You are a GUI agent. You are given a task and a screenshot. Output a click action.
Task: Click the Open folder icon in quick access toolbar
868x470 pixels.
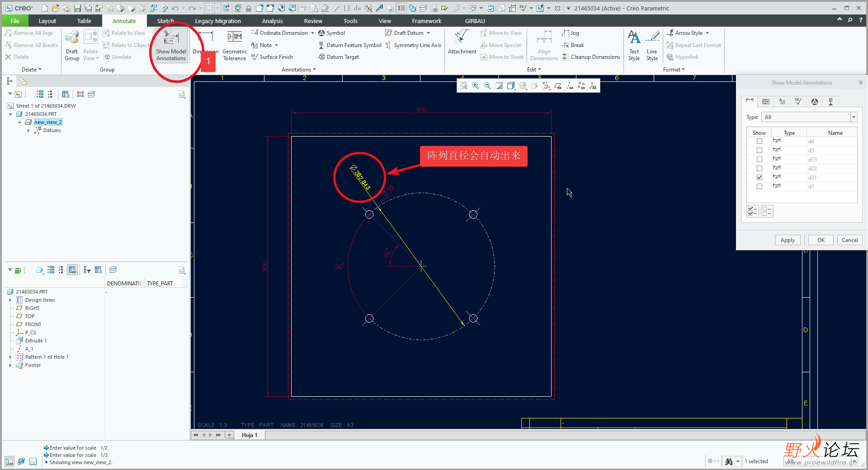55,8
